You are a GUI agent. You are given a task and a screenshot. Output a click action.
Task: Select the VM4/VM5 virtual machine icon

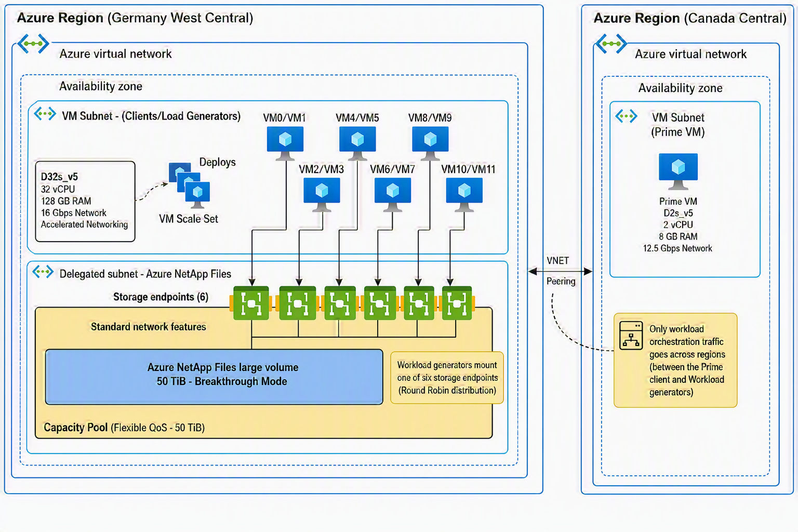[357, 143]
